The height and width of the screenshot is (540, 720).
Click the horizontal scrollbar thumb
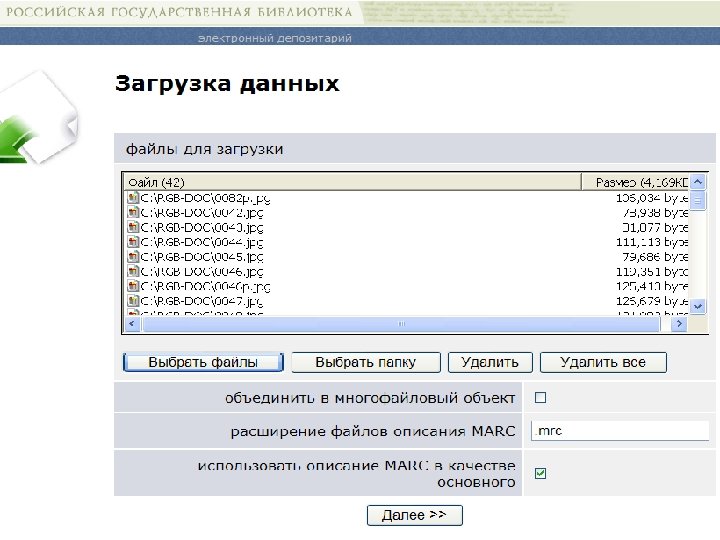[x=402, y=324]
